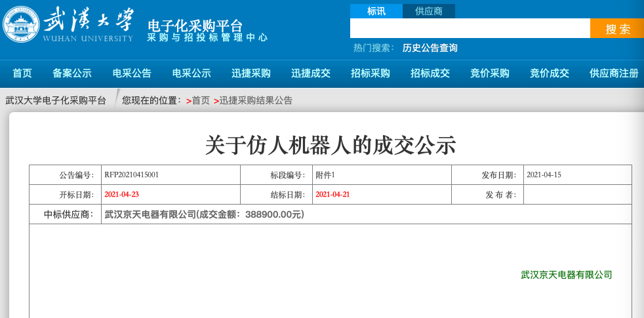Click the green 武汉京天电器有限公司 text

[567, 275]
